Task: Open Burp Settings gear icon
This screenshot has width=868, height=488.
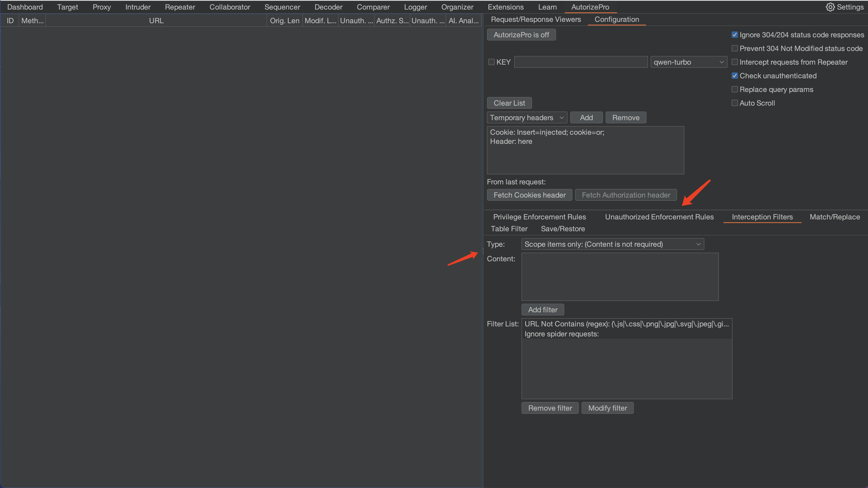Action: (830, 7)
